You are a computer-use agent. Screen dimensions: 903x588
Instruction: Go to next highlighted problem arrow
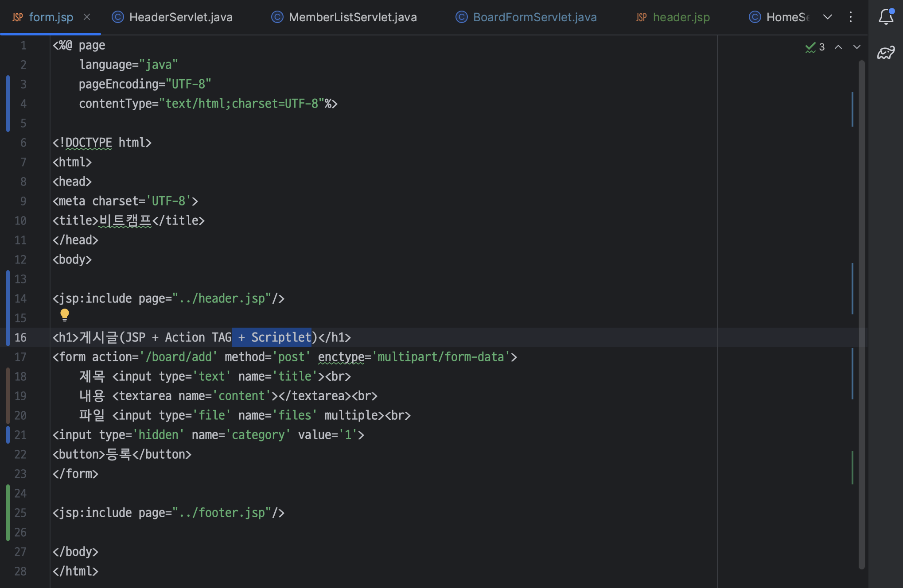[x=857, y=47]
